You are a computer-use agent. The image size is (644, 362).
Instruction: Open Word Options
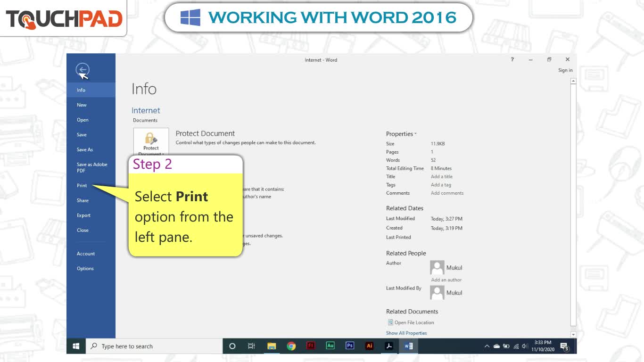click(x=91, y=269)
